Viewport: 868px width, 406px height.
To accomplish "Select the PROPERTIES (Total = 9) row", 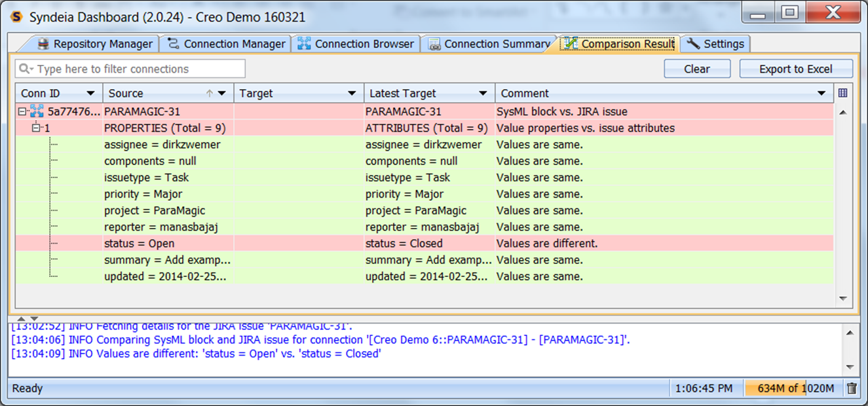I will (x=425, y=128).
